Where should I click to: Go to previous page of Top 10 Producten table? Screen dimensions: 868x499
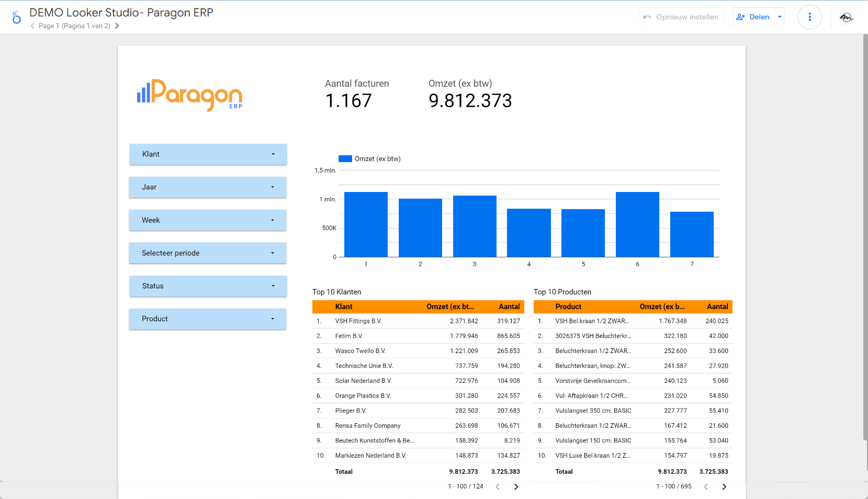706,486
